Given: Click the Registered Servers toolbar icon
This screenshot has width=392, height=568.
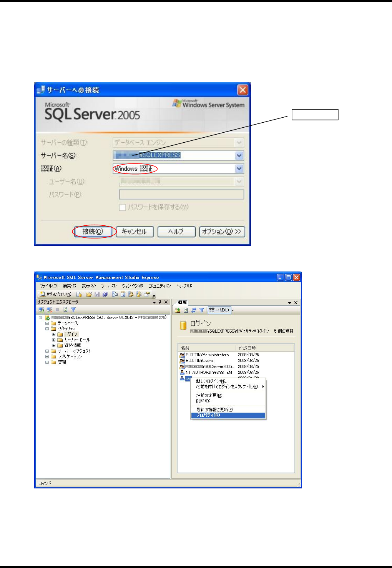Looking at the screenshot, I should [115, 295].
